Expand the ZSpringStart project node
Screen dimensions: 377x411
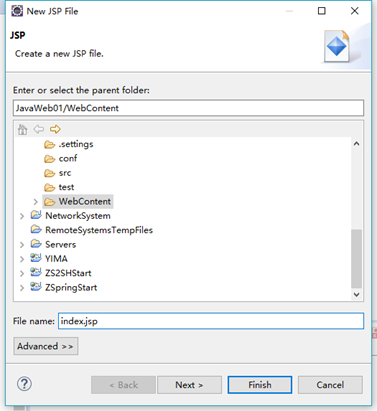point(22,288)
